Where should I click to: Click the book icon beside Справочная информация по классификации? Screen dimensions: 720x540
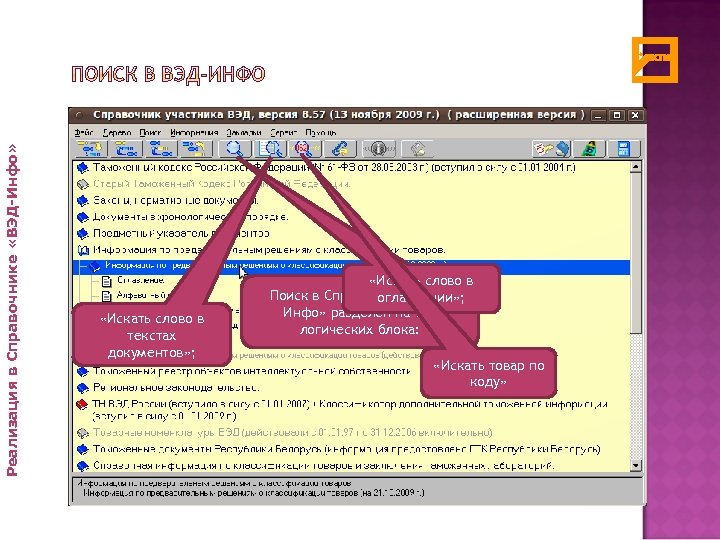click(x=83, y=466)
